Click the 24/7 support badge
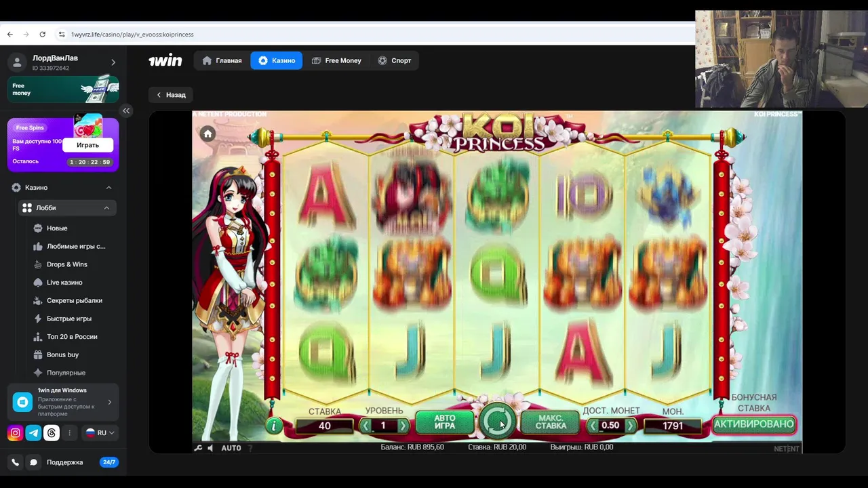Viewport: 868px width, 488px height. click(108, 462)
